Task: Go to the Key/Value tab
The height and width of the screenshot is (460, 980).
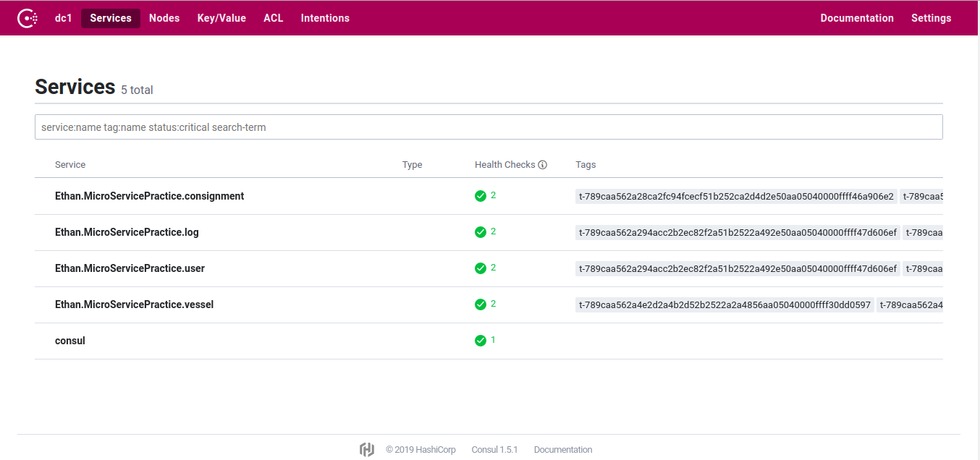Action: 221,18
